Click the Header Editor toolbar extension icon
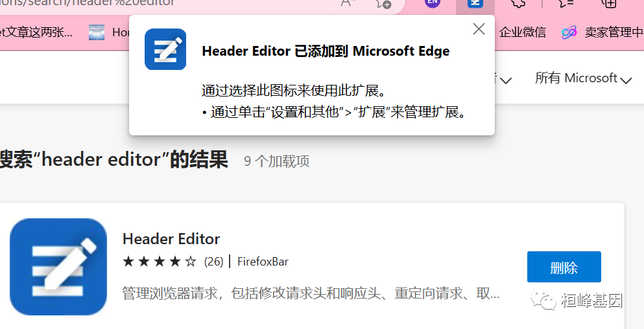The width and height of the screenshot is (644, 329). pyautogui.click(x=475, y=4)
